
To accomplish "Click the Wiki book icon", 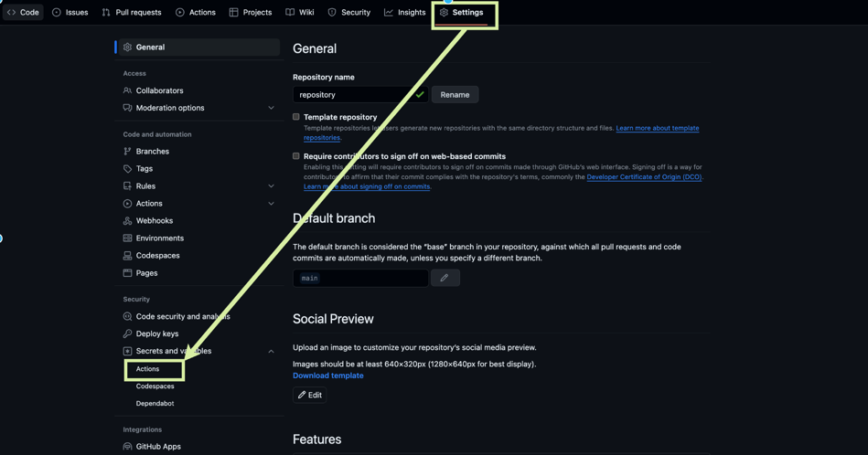I will pos(290,12).
